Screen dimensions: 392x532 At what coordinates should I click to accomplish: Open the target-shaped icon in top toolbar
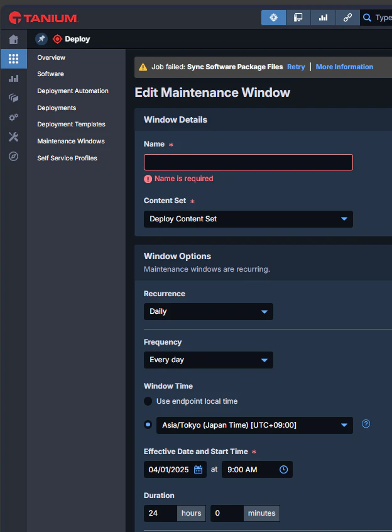pos(273,18)
